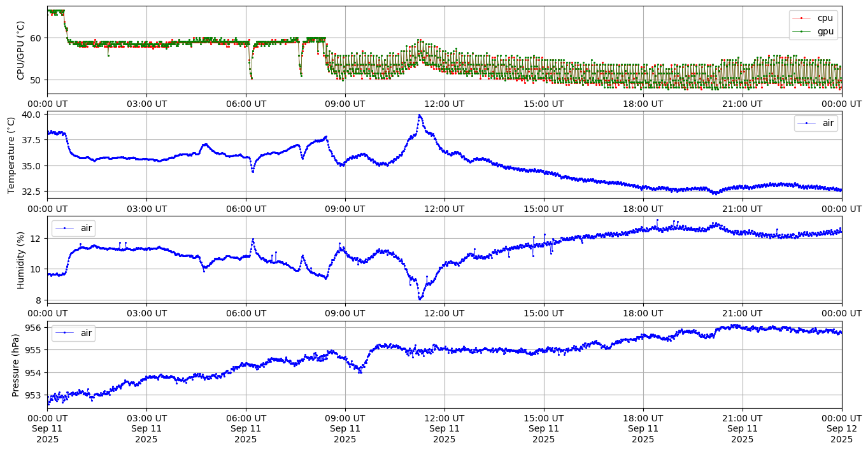The width and height of the screenshot is (868, 450).
Task: Click the 12 tick on the Humidity axis
Action: coord(35,239)
